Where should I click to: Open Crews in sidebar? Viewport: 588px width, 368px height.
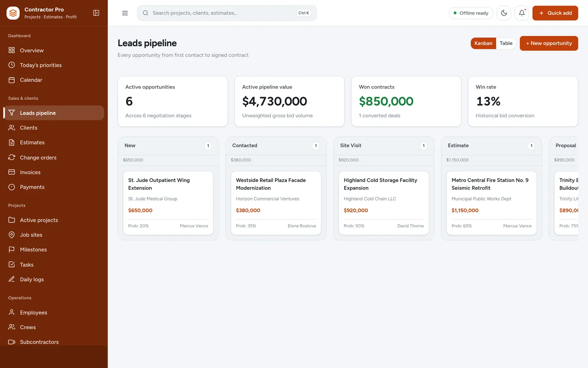click(54, 327)
